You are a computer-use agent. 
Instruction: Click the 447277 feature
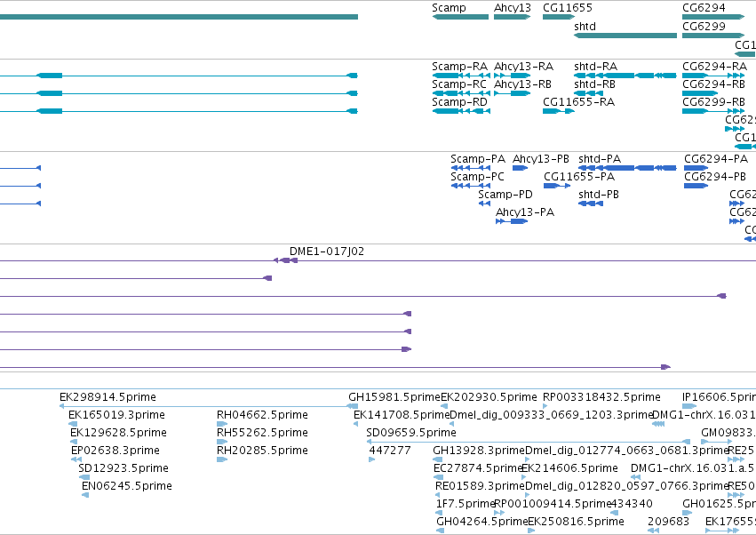(371, 459)
